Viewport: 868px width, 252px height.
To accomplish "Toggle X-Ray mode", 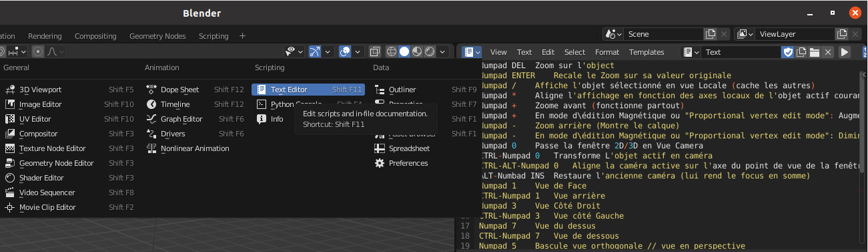I will tap(375, 51).
